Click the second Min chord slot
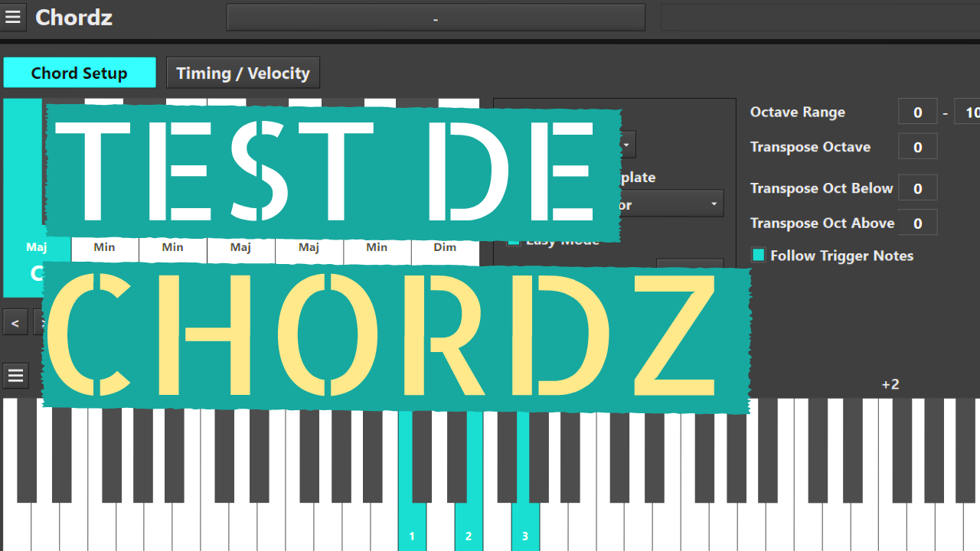Viewport: 980px width, 551px height. tap(172, 247)
